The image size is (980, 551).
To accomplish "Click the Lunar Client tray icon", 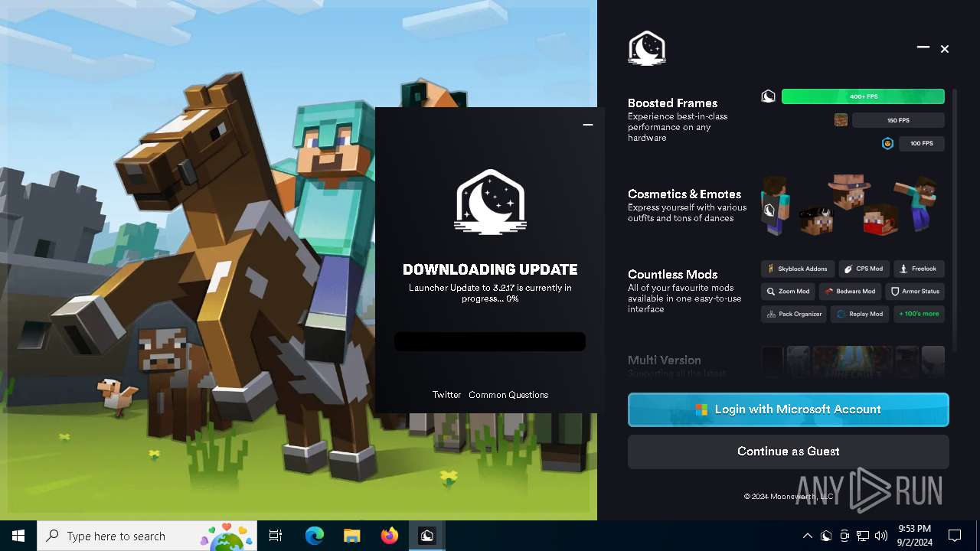I will point(826,536).
